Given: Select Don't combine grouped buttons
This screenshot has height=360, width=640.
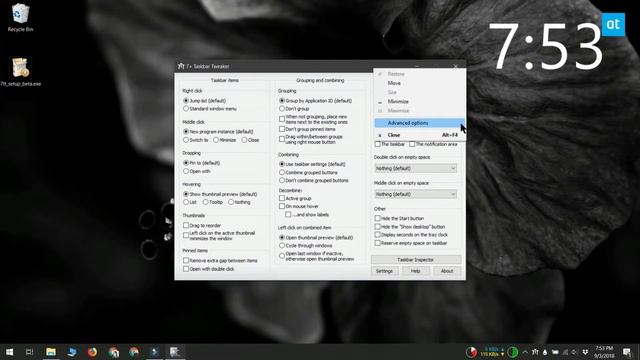Looking at the screenshot, I should coord(314,180).
